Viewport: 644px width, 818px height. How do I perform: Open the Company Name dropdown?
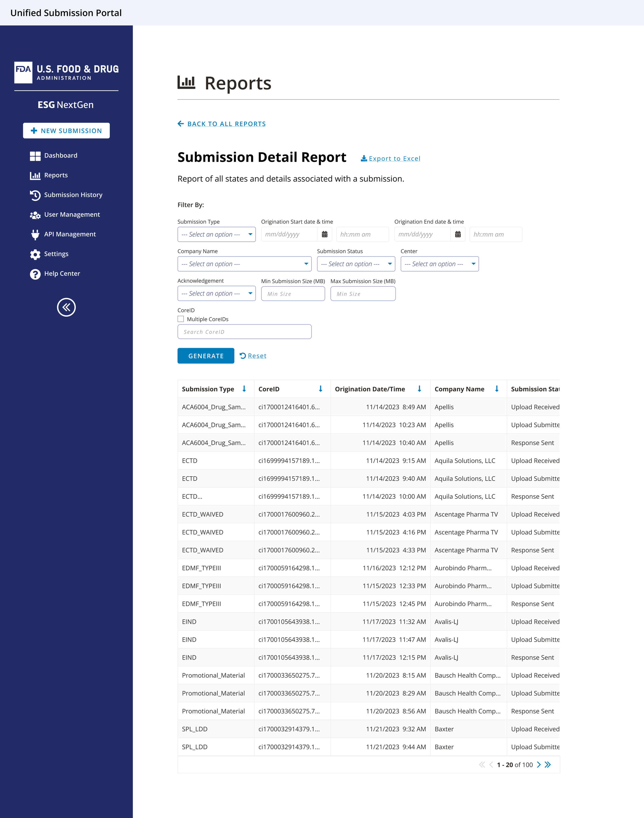tap(244, 264)
